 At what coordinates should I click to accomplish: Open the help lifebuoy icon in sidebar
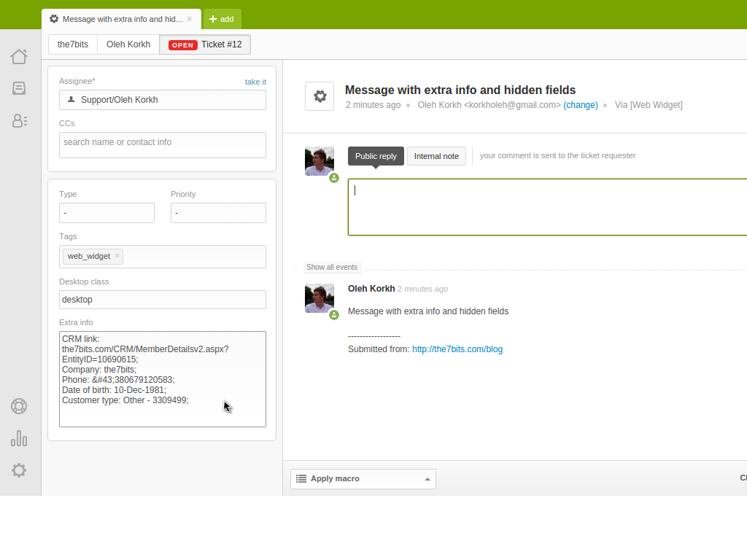point(19,406)
